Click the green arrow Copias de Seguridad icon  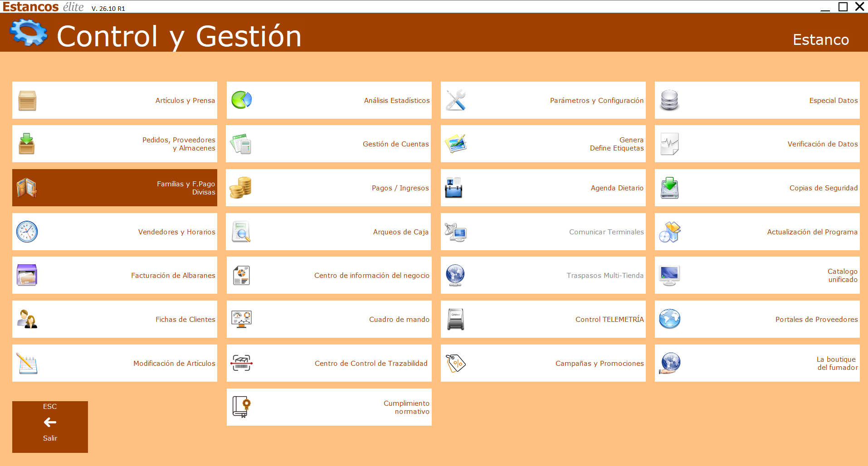tap(670, 188)
